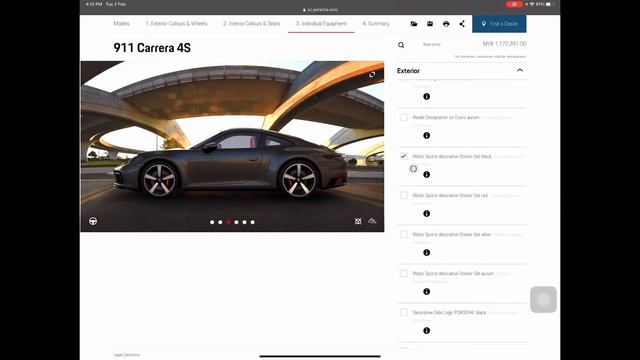Screen dimensions: 640x360
Task: Show info for Motor Sports Sticker Set aurum
Action: pyautogui.click(x=427, y=291)
